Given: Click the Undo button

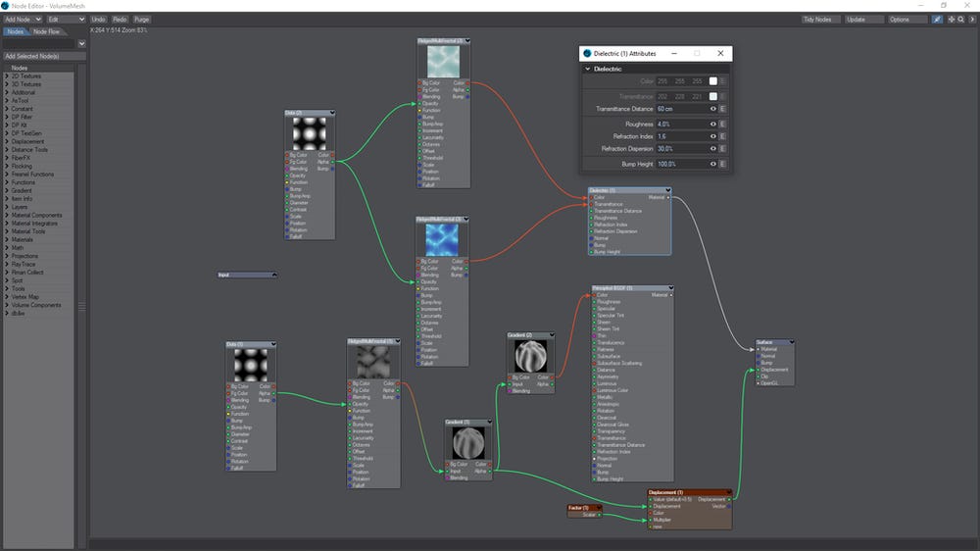Looking at the screenshot, I should click(x=99, y=20).
